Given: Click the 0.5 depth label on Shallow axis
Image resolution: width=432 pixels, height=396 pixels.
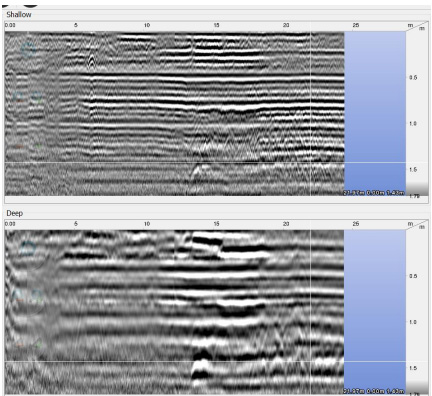Looking at the screenshot, I should 413,78.
